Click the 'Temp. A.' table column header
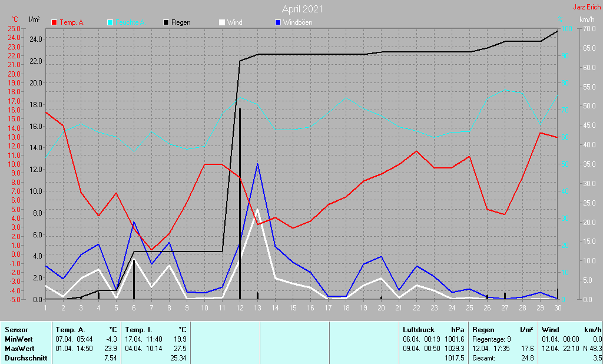This screenshot has height=364, width=603. tap(71, 330)
